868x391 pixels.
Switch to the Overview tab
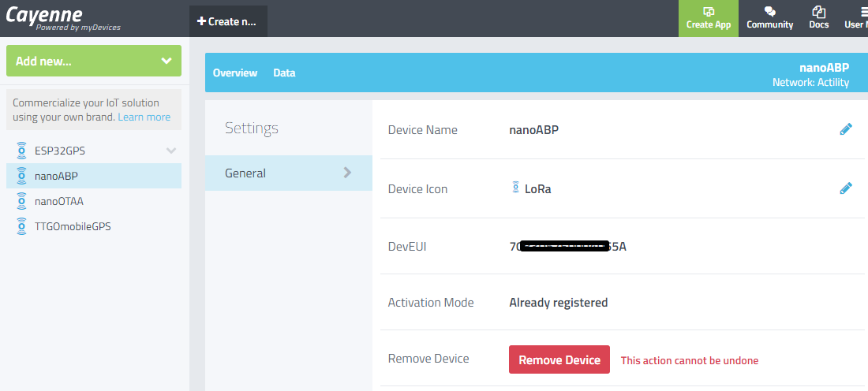(234, 73)
